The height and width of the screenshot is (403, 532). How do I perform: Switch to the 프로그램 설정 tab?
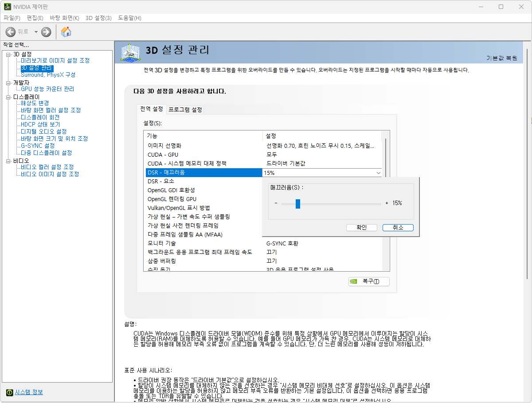point(185,110)
